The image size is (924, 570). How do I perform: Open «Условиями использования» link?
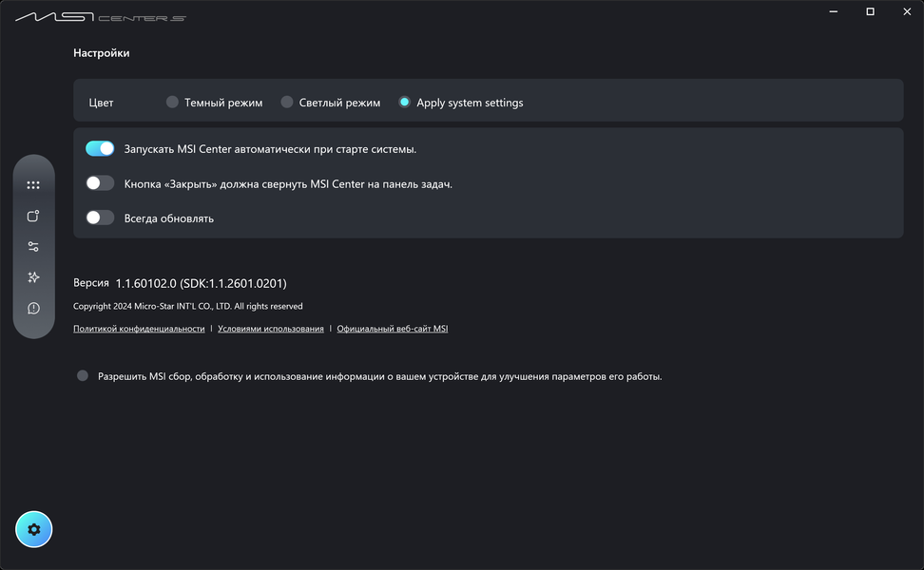[271, 329]
